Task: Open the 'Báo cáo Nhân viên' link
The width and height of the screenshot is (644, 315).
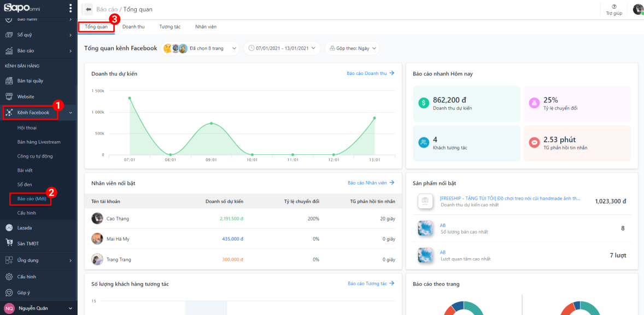Action: coord(371,183)
